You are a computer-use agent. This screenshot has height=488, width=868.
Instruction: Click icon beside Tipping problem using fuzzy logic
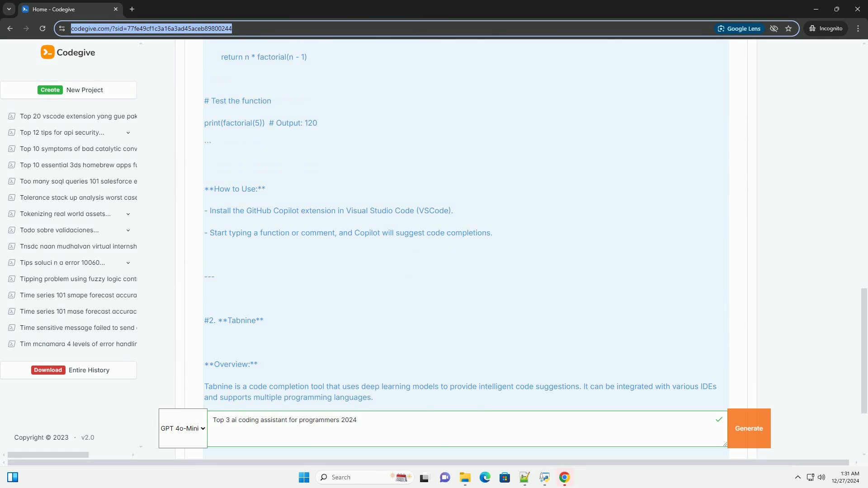click(12, 279)
